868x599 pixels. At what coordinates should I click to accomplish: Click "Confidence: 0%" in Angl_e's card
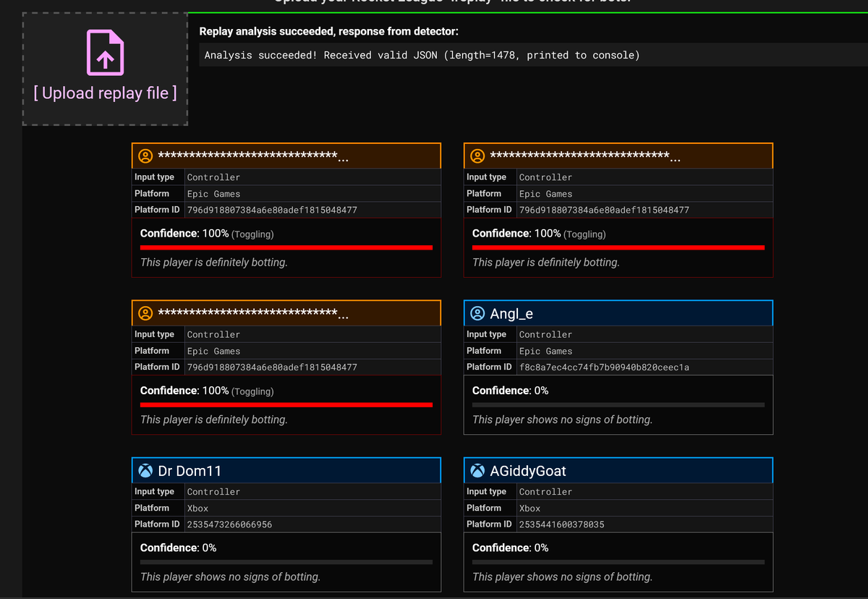[510, 391]
